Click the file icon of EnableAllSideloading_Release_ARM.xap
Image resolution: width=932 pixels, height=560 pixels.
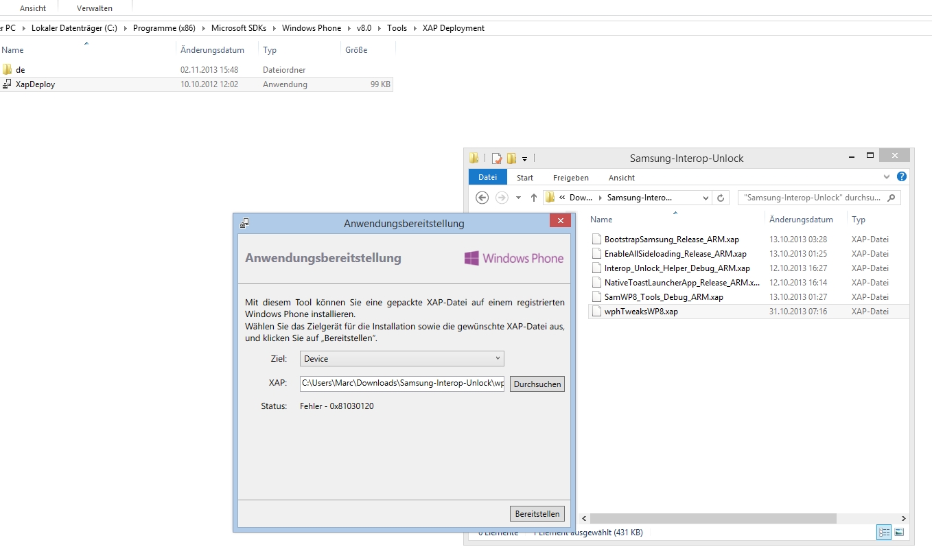coord(596,254)
